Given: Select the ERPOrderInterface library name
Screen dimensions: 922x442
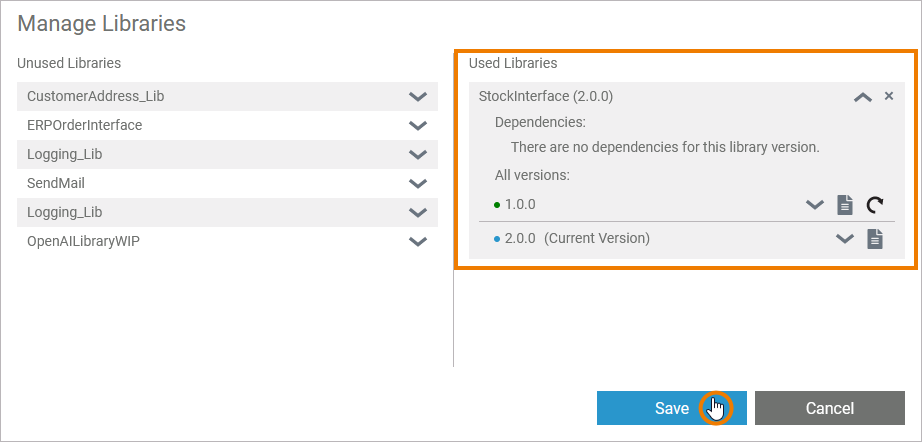Looking at the screenshot, I should point(84,126).
